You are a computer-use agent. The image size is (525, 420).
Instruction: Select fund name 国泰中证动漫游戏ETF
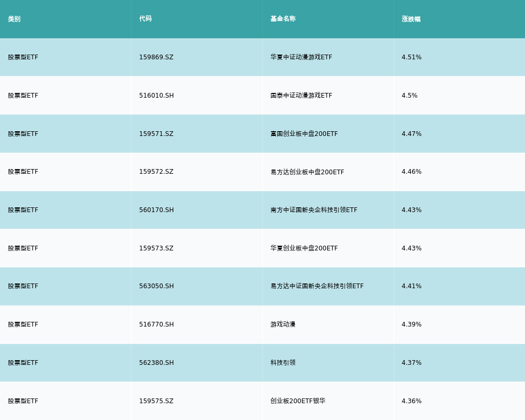coord(301,96)
